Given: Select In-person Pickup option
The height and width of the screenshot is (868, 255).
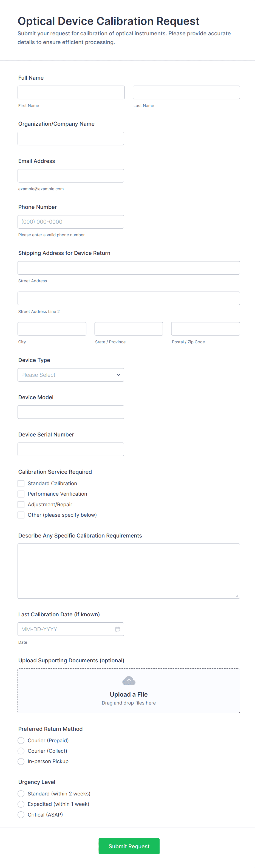Looking at the screenshot, I should 21,761.
